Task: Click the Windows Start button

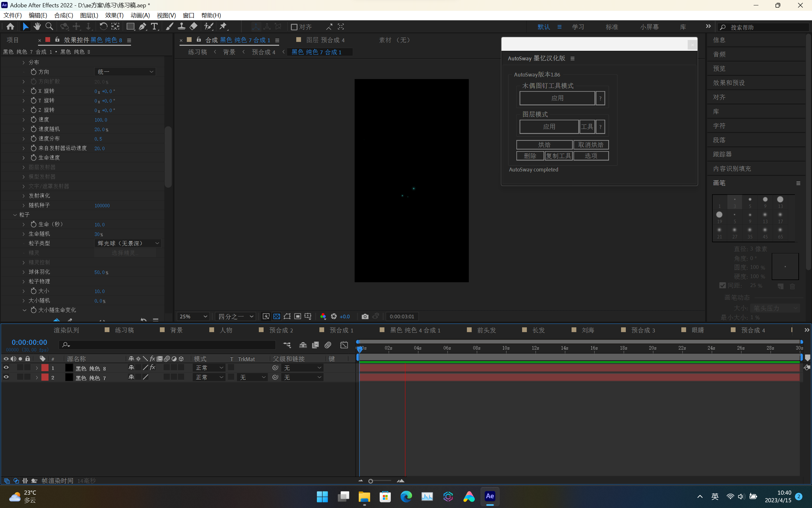Action: pos(322,497)
